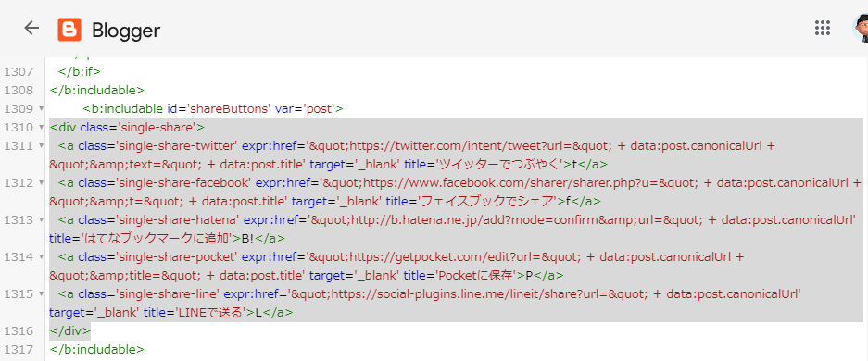Click the closing </div> tag on line 1316
Viewport: 868px width, 361px height.
[69, 331]
